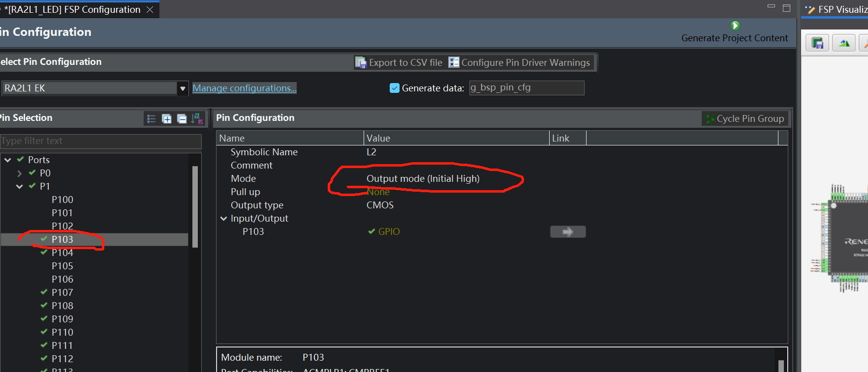The image size is (868, 372).
Task: Click the Export to CSV file icon
Action: (361, 62)
